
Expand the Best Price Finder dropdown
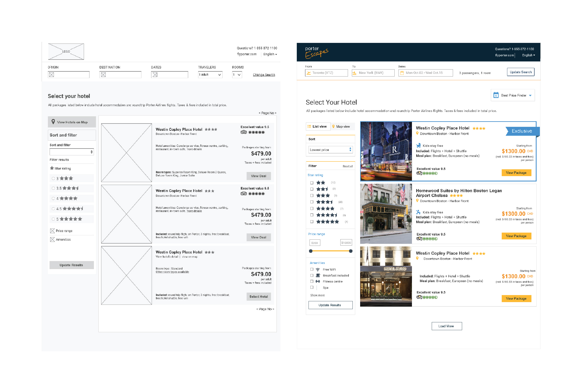pos(530,95)
